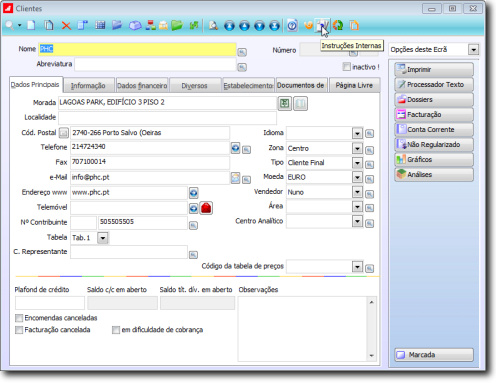Open website with Endereço www blue icon
The height and width of the screenshot is (383, 496).
coord(194,193)
